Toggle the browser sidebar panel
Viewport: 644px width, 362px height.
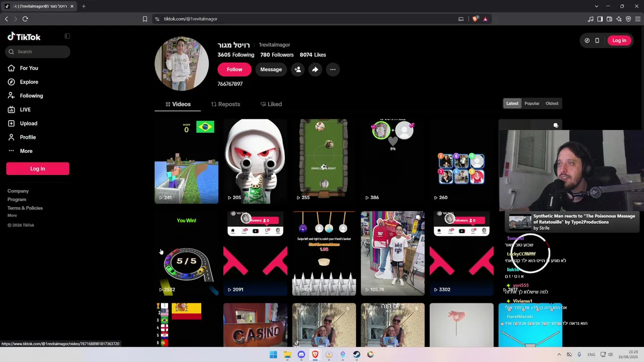coord(600,19)
